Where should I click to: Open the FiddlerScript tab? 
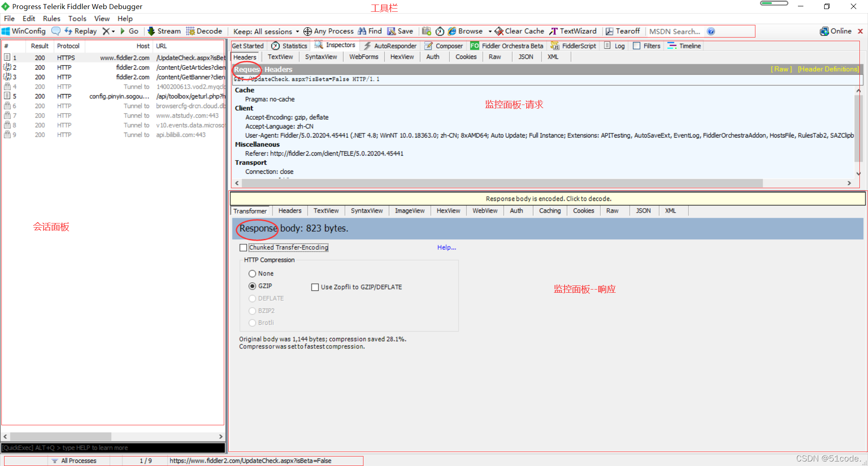(x=573, y=46)
